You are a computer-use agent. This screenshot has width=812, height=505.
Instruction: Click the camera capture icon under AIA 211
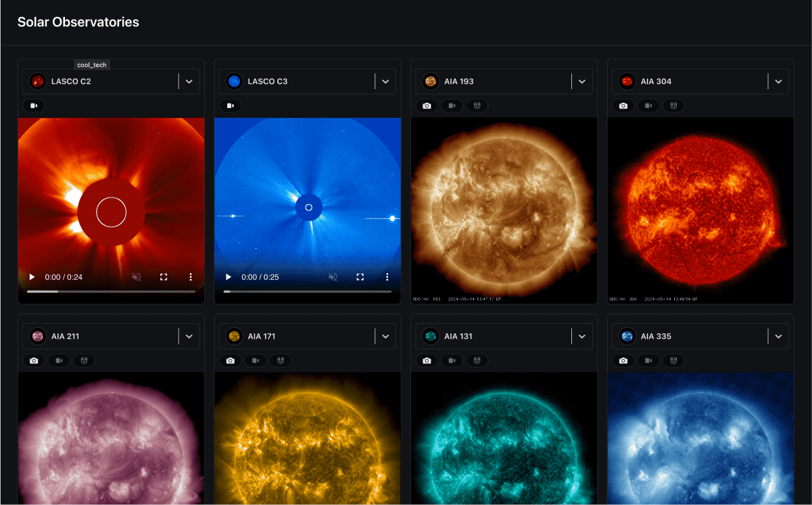click(x=34, y=360)
